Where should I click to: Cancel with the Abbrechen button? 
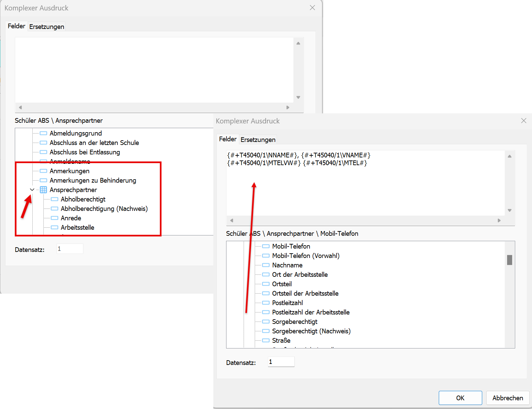click(508, 398)
